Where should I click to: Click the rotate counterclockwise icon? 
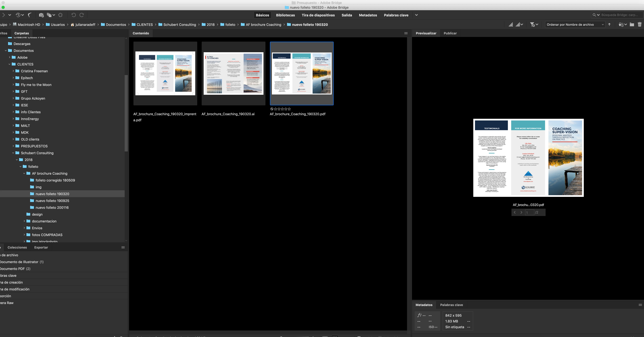coord(73,15)
